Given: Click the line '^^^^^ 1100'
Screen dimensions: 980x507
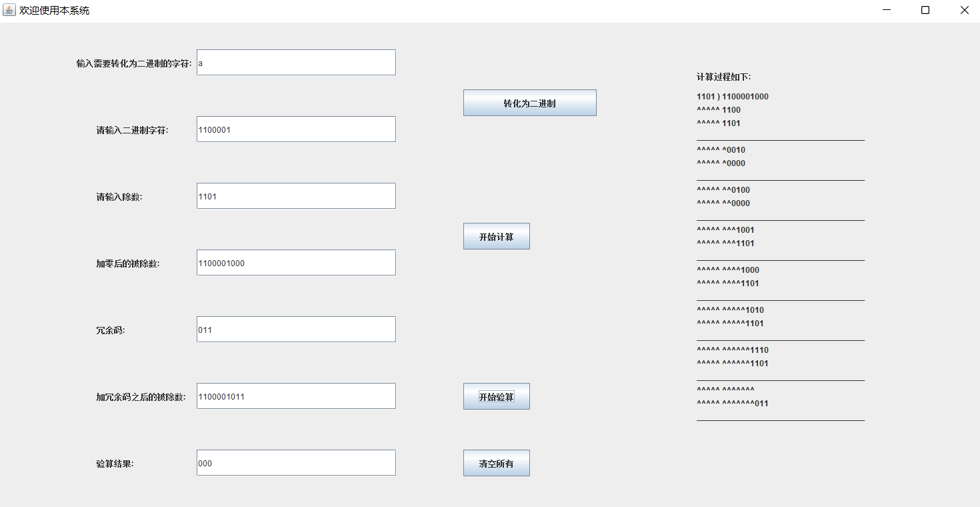Looking at the screenshot, I should (x=719, y=110).
